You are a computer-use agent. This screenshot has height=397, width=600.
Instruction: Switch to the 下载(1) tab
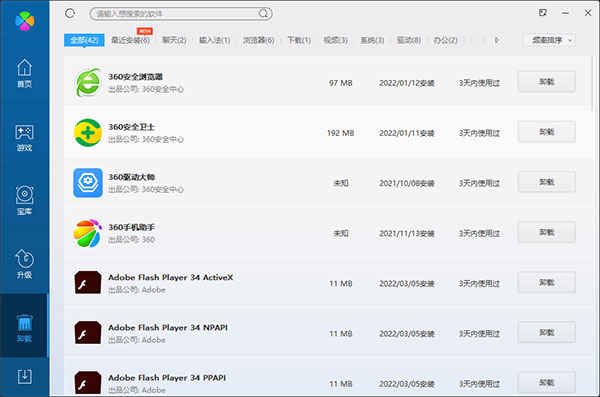click(x=299, y=40)
